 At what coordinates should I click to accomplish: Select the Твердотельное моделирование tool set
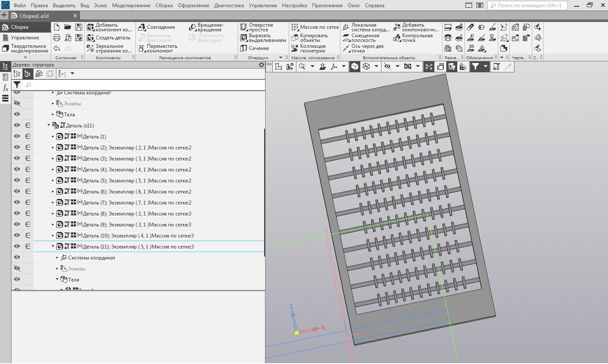(x=25, y=48)
